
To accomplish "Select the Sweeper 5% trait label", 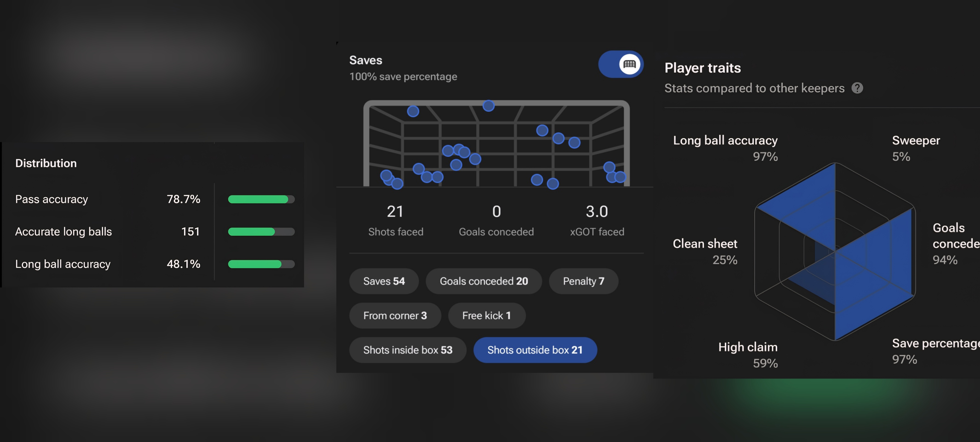I will coord(916,148).
